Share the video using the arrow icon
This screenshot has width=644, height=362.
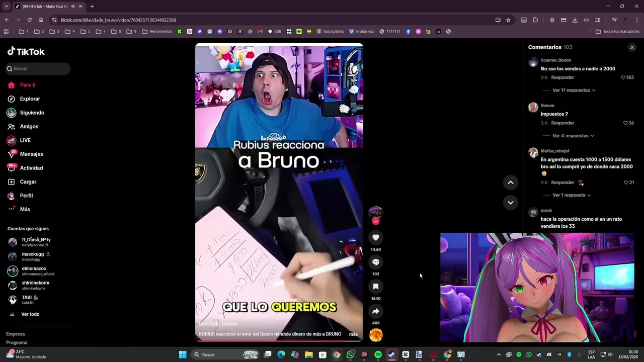point(375,311)
